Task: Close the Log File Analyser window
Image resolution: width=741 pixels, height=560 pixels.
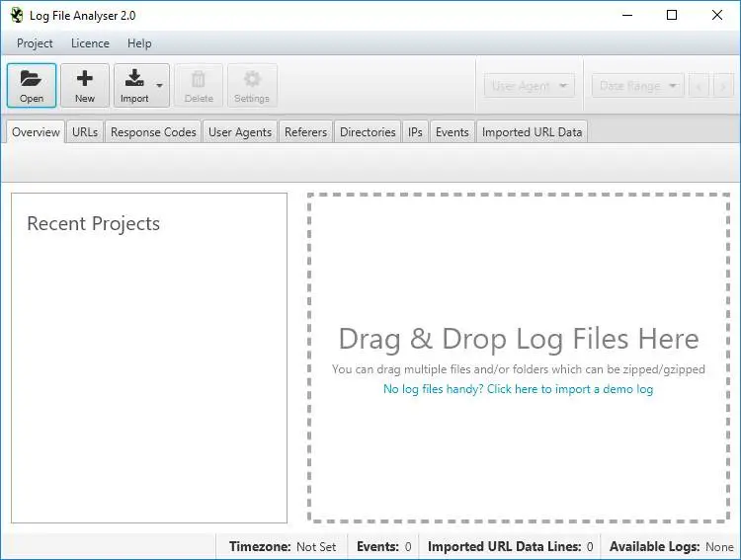Action: (x=717, y=15)
